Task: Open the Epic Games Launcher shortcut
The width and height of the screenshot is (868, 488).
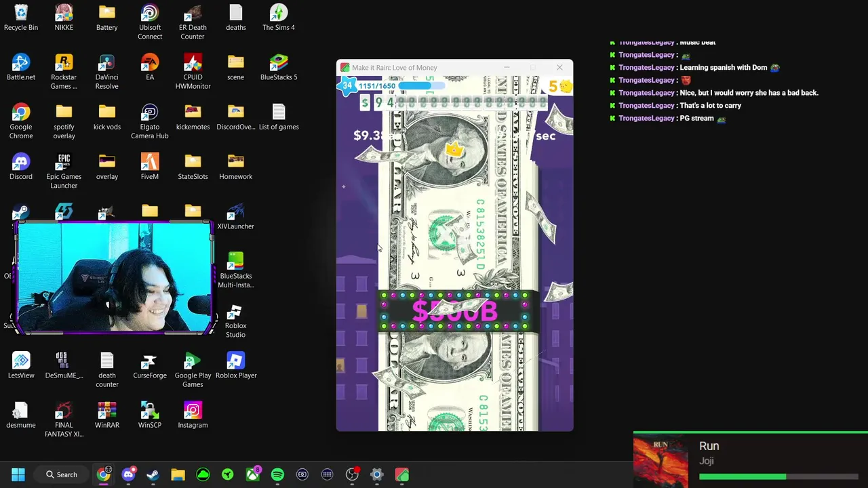Action: [64, 171]
